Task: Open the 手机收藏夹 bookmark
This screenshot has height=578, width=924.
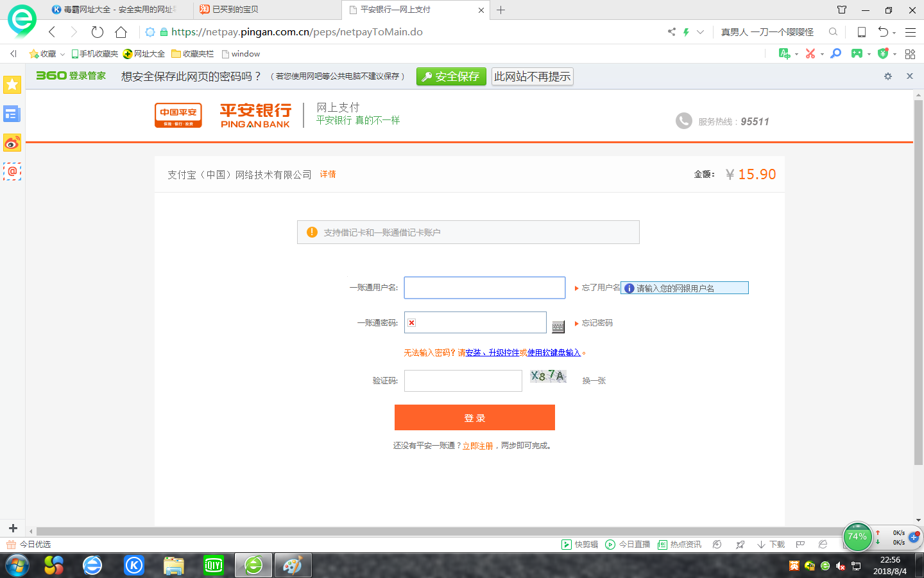Action: (x=94, y=54)
